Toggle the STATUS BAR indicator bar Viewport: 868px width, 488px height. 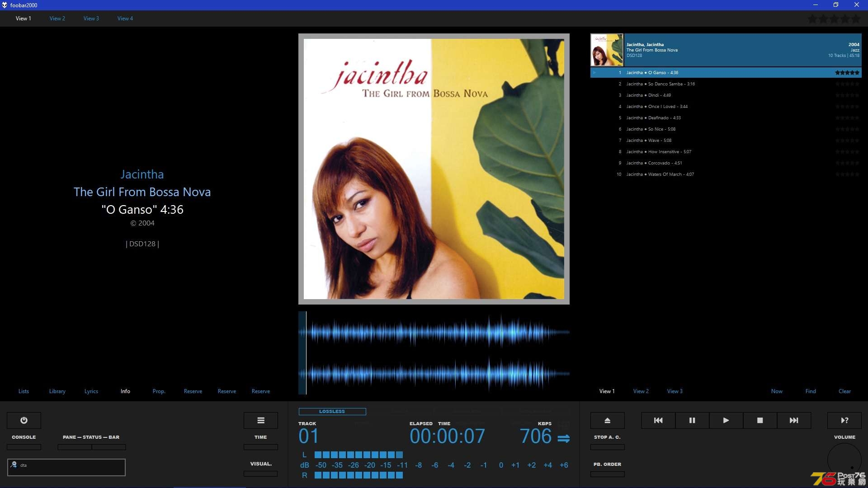click(109, 447)
